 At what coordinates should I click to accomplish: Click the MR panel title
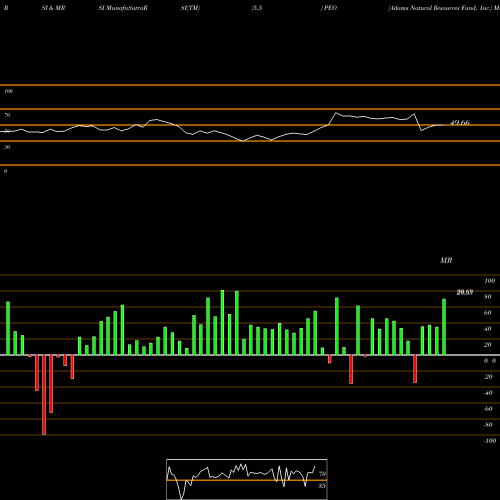pos(446,260)
